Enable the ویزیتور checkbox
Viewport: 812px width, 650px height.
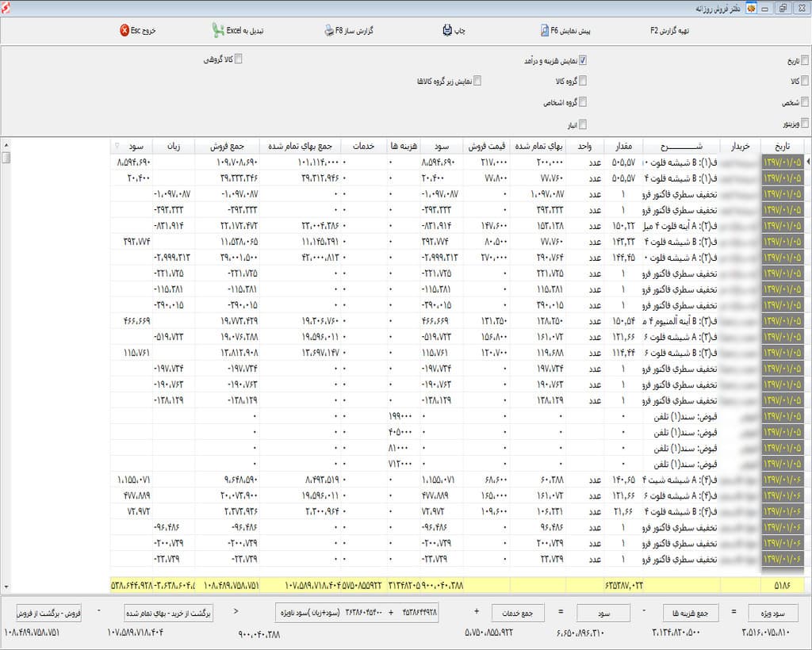805,123
